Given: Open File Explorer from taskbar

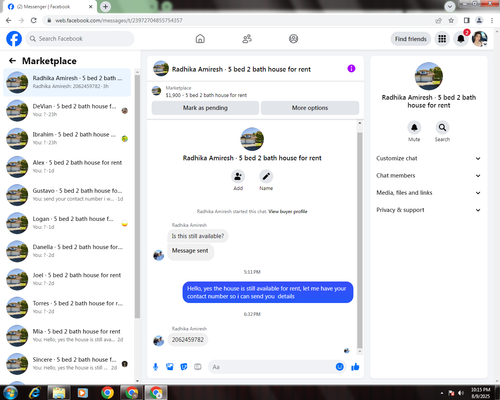Looking at the screenshot, I should point(59,393).
